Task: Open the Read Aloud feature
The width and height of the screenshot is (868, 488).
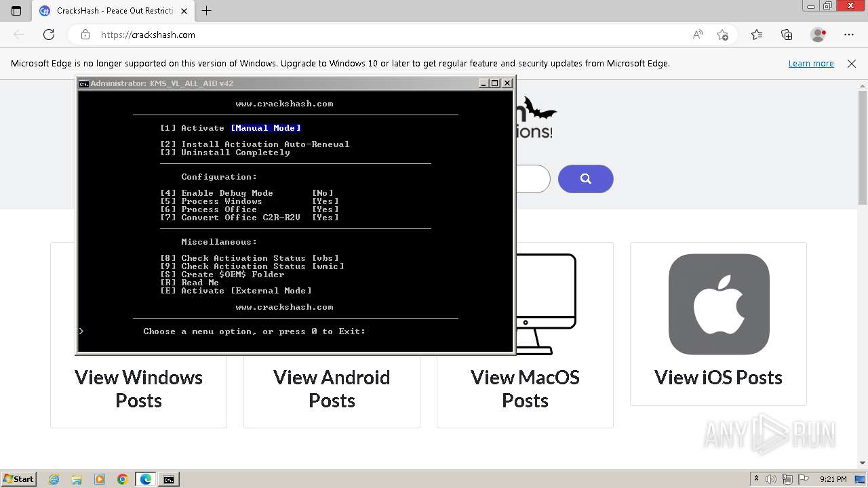Action: (698, 35)
